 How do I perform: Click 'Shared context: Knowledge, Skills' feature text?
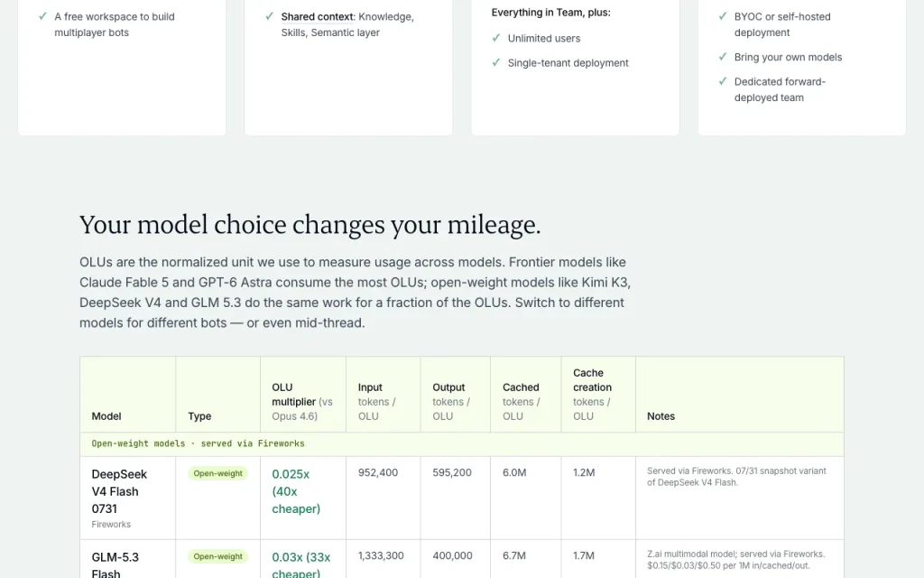click(347, 24)
